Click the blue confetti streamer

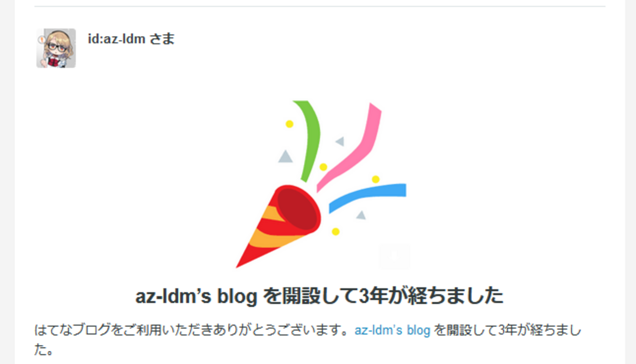click(367, 197)
